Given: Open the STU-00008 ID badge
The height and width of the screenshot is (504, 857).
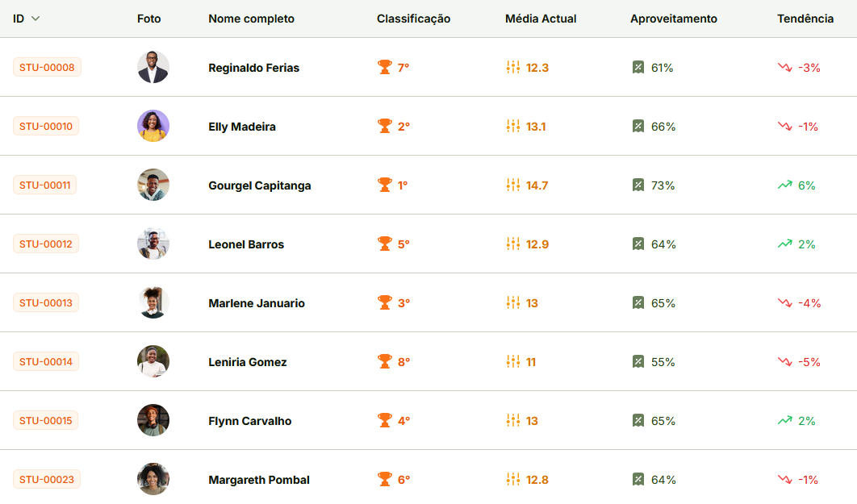Looking at the screenshot, I should [47, 67].
